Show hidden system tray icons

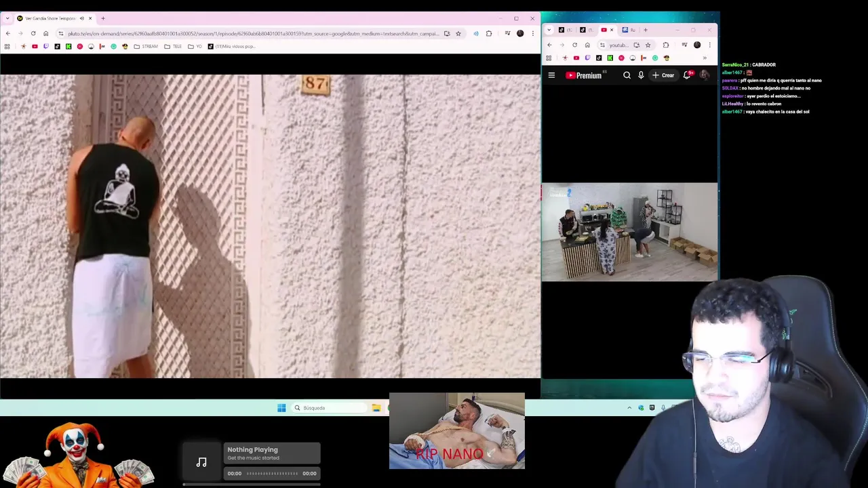[629, 408]
